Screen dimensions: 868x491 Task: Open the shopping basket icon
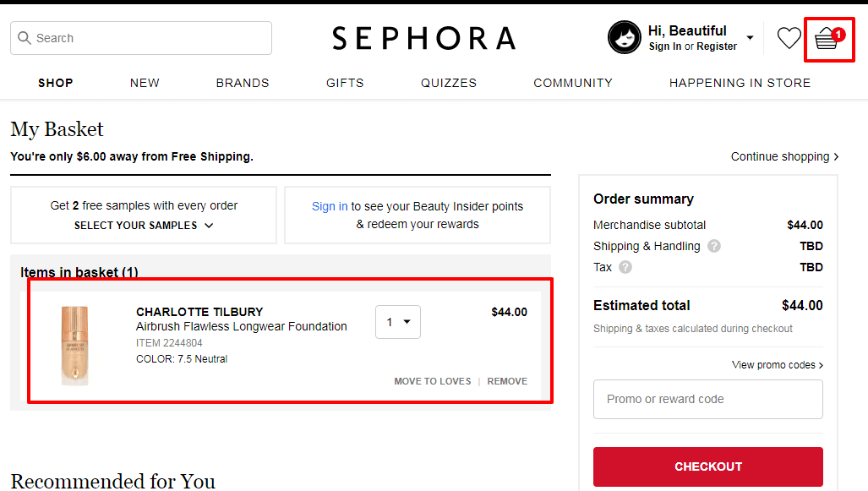click(827, 39)
